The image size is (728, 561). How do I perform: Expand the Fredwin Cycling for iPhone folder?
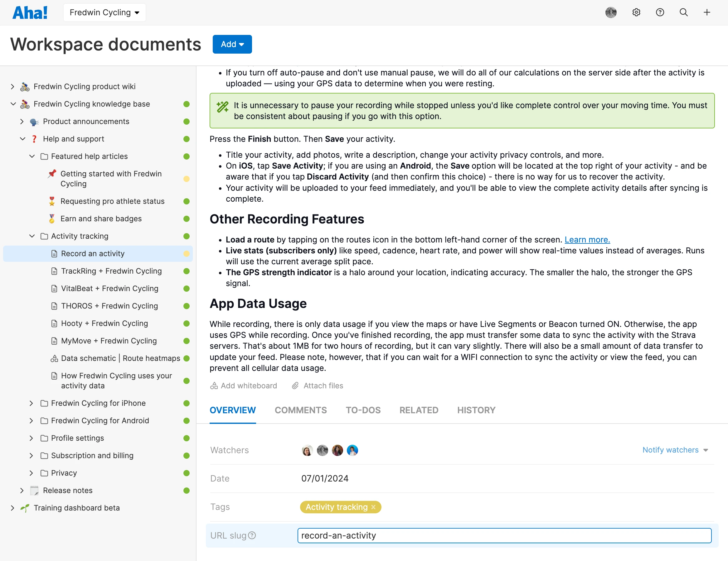[x=31, y=403]
